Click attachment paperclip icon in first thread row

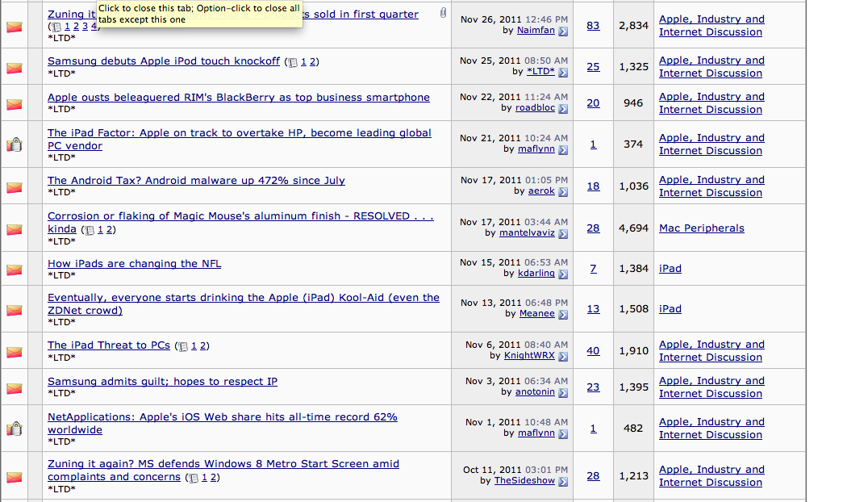[443, 13]
